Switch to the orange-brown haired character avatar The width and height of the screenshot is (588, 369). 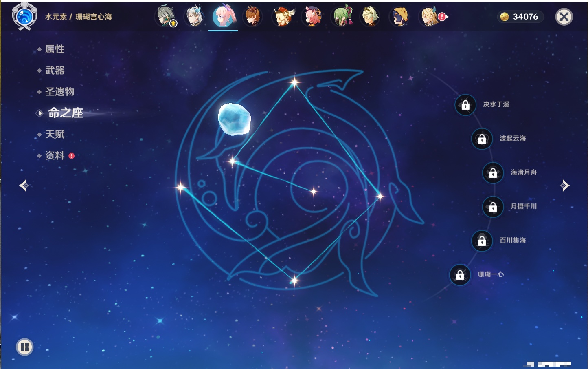click(x=252, y=16)
